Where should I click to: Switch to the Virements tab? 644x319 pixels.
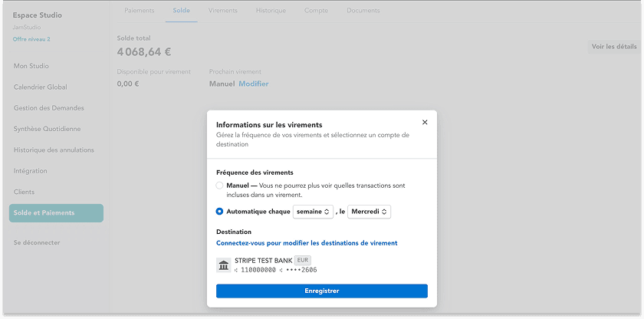coord(222,11)
